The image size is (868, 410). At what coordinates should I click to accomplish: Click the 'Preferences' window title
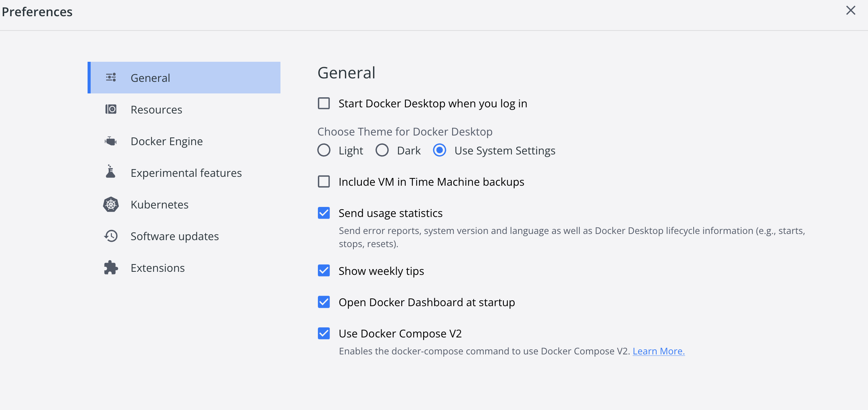(x=37, y=12)
